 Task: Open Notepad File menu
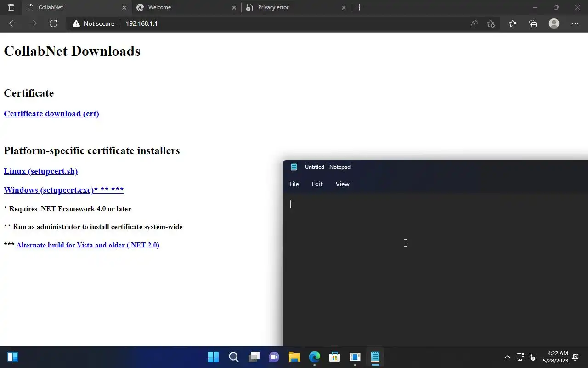click(x=294, y=184)
